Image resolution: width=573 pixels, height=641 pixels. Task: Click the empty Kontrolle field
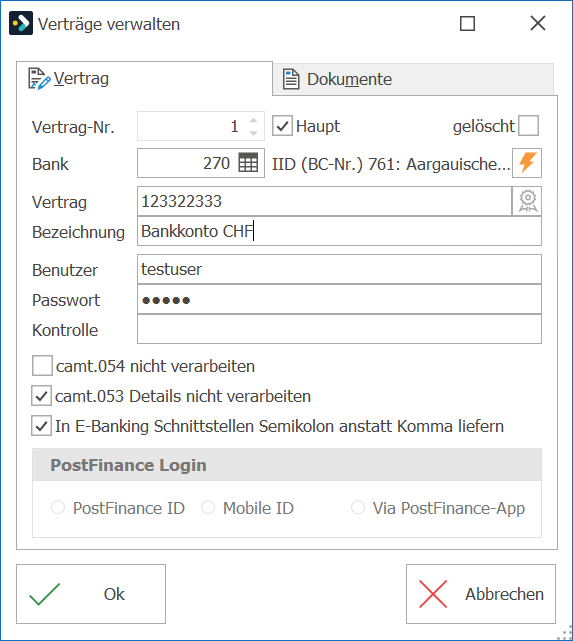click(339, 329)
